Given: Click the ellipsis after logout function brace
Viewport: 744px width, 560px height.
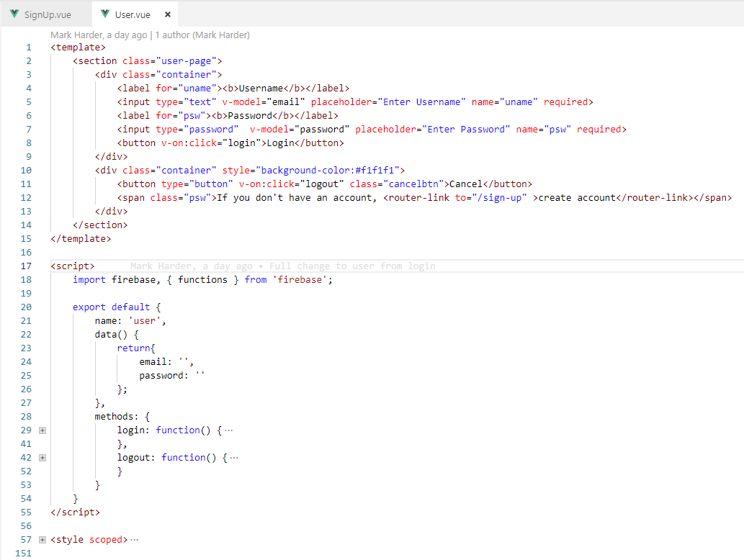Looking at the screenshot, I should [x=234, y=458].
